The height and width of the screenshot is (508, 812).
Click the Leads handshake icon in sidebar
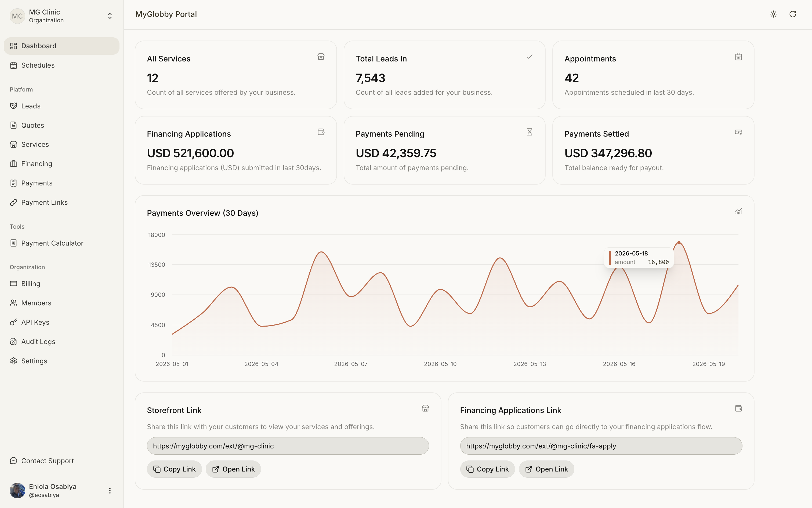[13, 106]
